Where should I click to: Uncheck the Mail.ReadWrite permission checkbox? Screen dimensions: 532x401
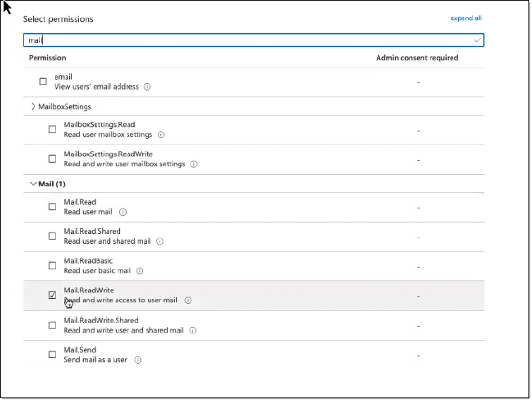coord(52,295)
